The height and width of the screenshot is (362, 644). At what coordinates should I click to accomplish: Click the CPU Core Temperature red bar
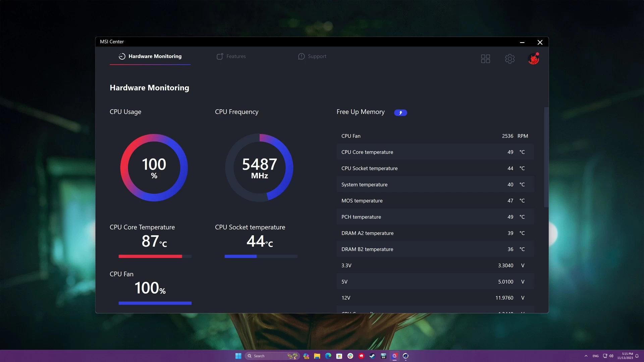point(150,256)
